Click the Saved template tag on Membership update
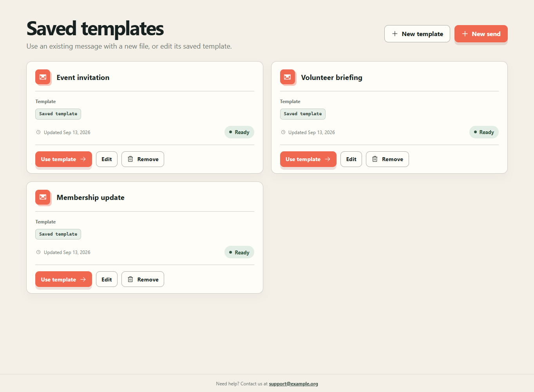The width and height of the screenshot is (534, 392). 58,234
